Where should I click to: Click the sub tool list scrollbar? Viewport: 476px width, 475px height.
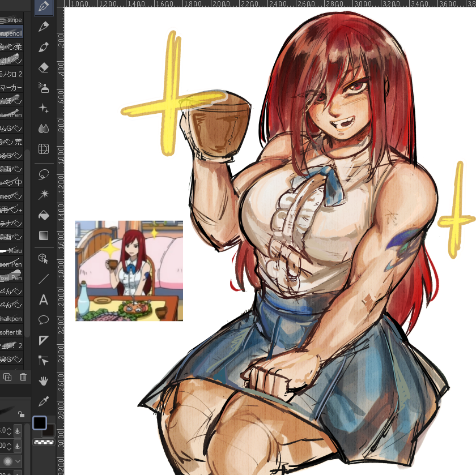click(27, 243)
